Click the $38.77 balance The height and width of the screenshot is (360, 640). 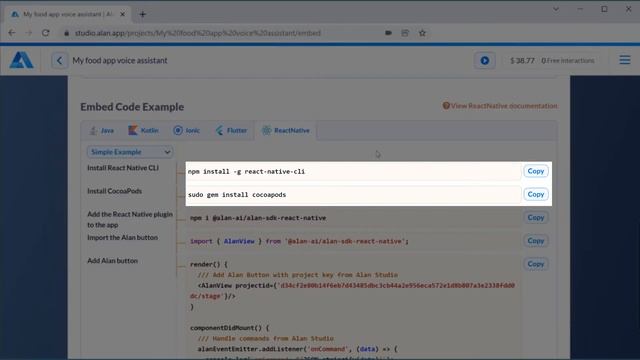pyautogui.click(x=522, y=60)
